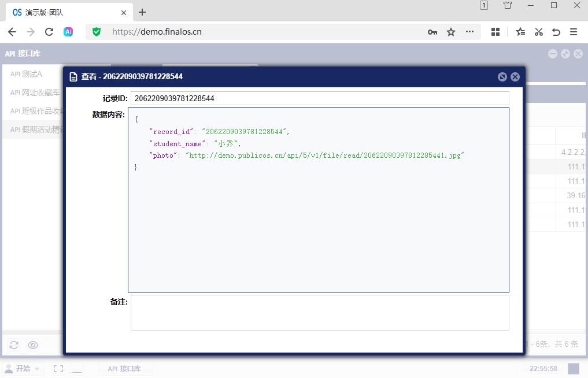Toggle the fullscreen icon in bottom taskbar
This screenshot has width=588, height=378.
(x=58, y=369)
